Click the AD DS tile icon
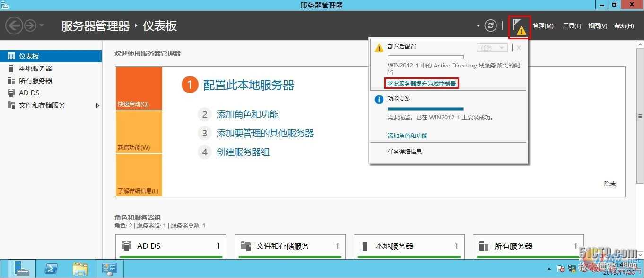Image resolution: width=644 pixels, height=278 pixels. pos(126,246)
